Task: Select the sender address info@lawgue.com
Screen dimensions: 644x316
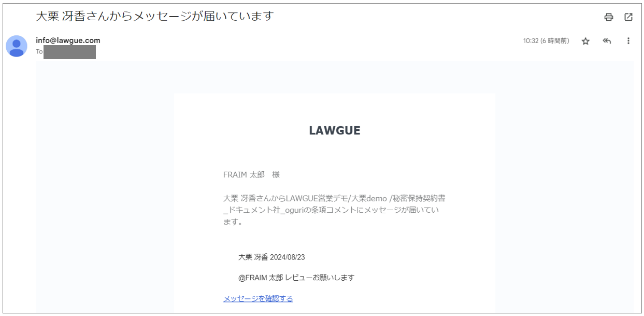Action: [x=68, y=40]
